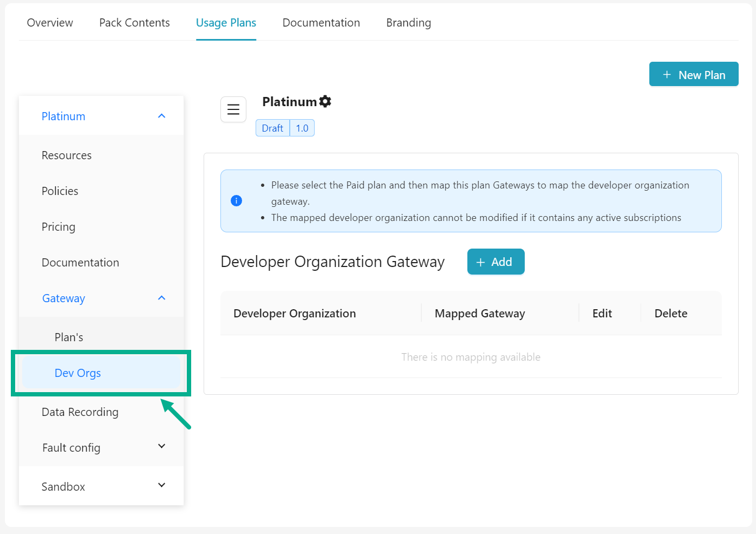Switch to the Overview tab
756x534 pixels.
point(50,23)
